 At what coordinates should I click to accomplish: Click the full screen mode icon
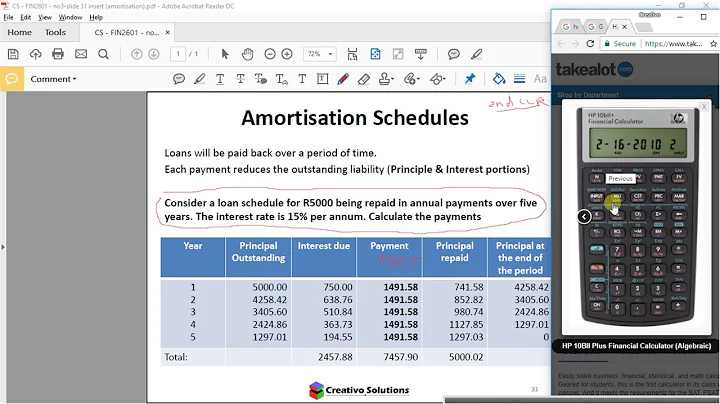[x=398, y=54]
